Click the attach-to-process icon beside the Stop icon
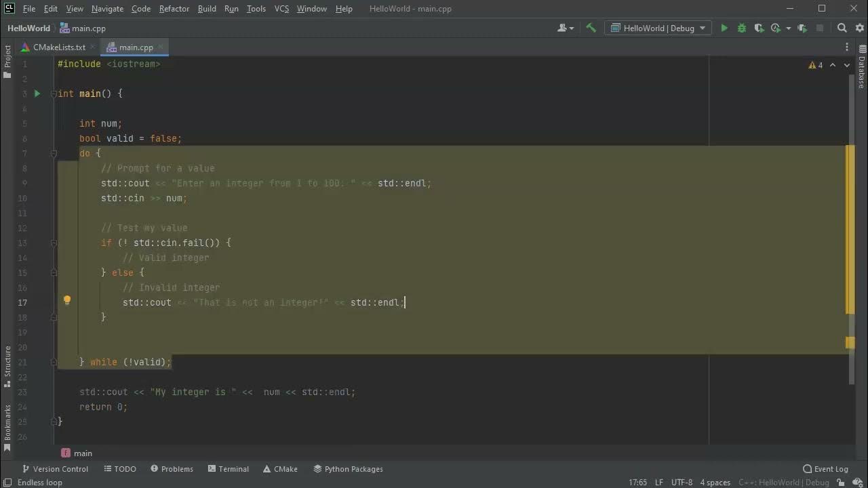The height and width of the screenshot is (488, 868). [x=803, y=28]
